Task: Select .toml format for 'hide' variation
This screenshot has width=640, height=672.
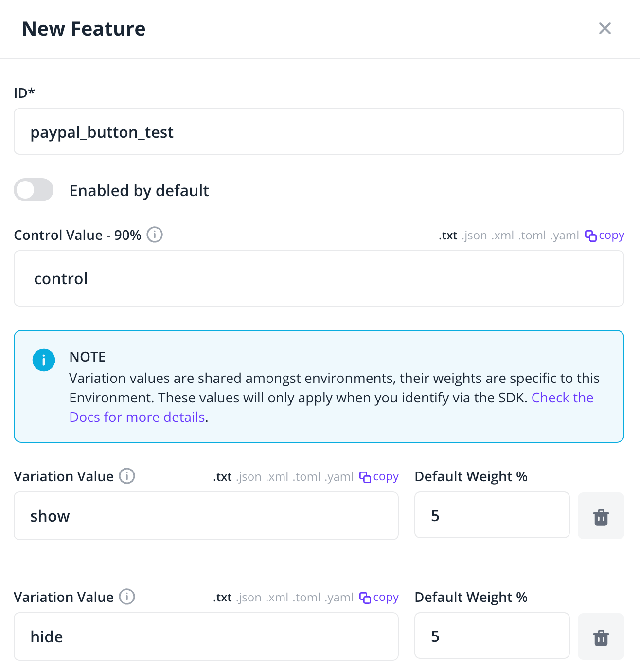Action: (306, 598)
